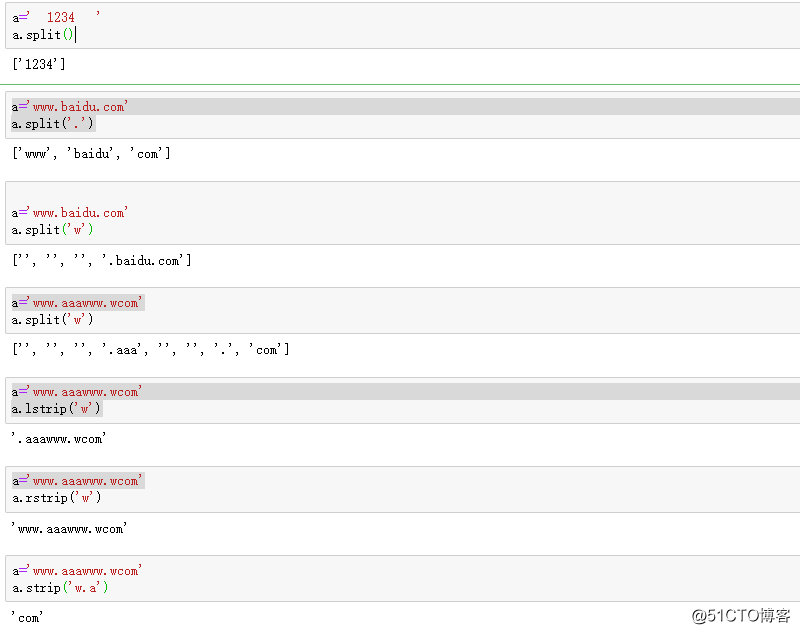Click the output '.aaawww.wcom'
The image size is (800, 634).
point(59,439)
